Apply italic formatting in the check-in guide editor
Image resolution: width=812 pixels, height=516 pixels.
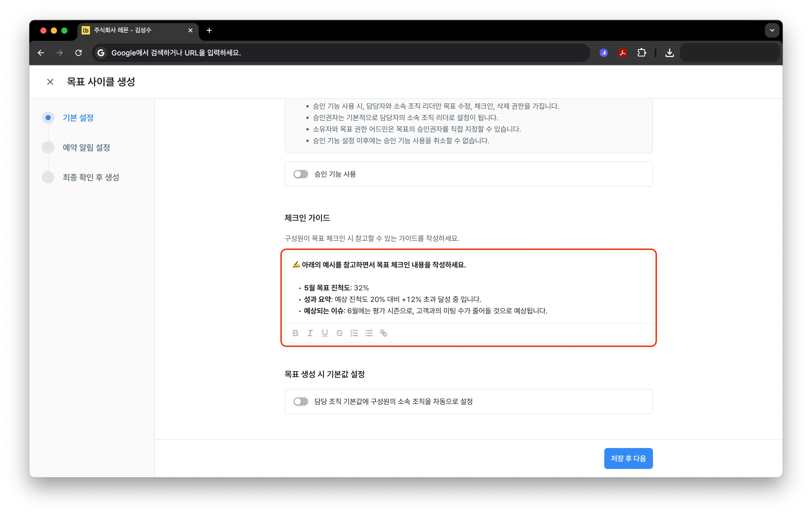(310, 333)
